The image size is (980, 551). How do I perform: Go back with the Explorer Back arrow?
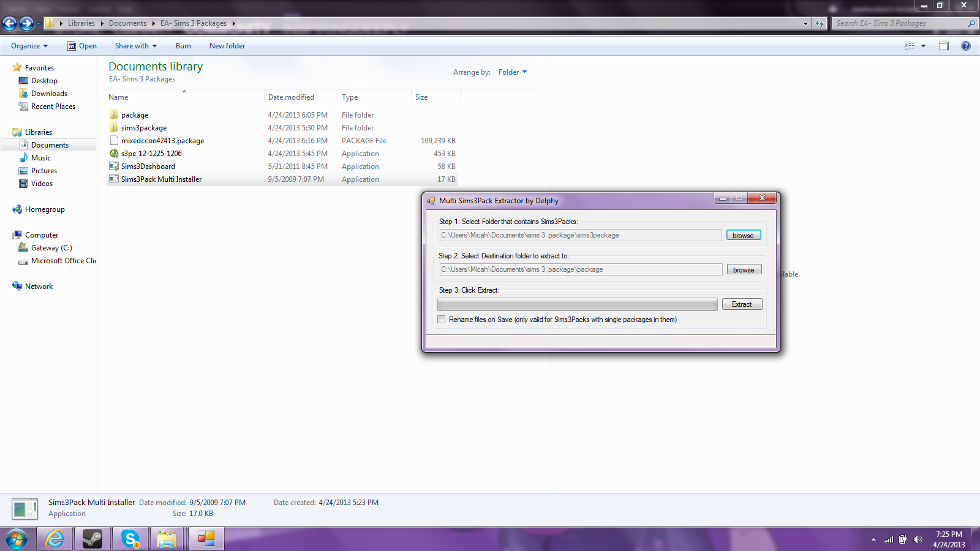tap(10, 23)
